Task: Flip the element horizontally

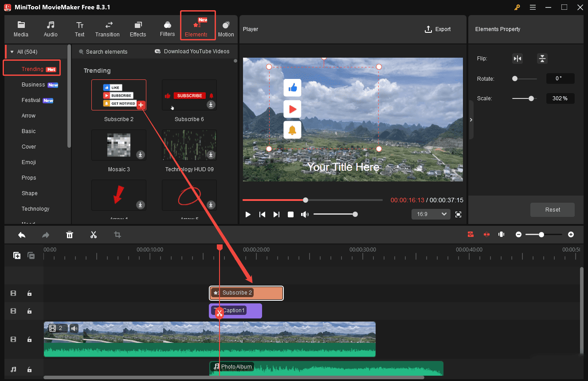Action: 517,58
